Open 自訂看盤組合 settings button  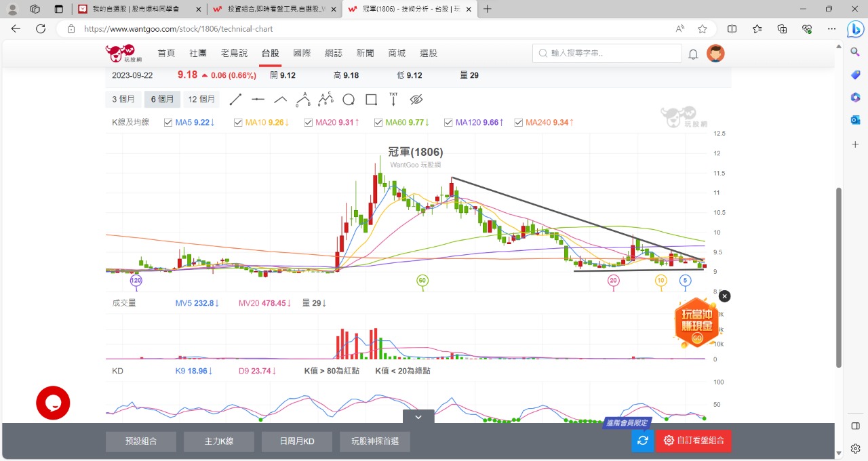pos(694,441)
